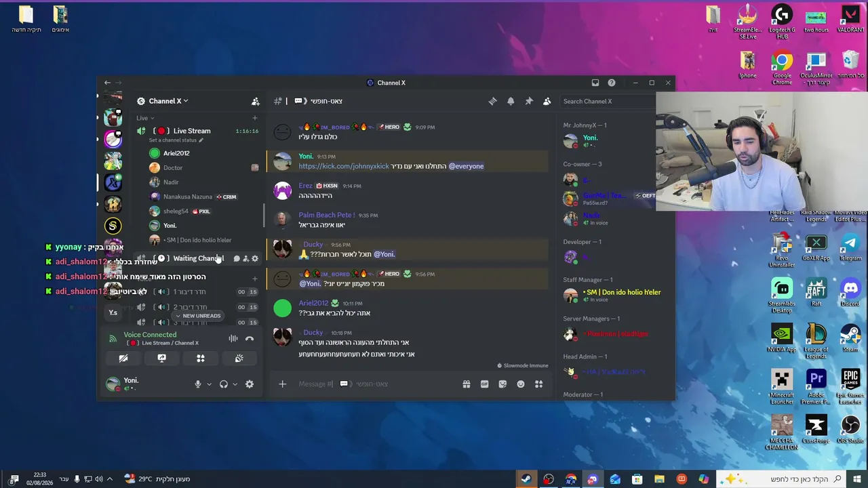The height and width of the screenshot is (488, 868).
Task: Open Discord inbox icon in title bar
Action: [595, 83]
